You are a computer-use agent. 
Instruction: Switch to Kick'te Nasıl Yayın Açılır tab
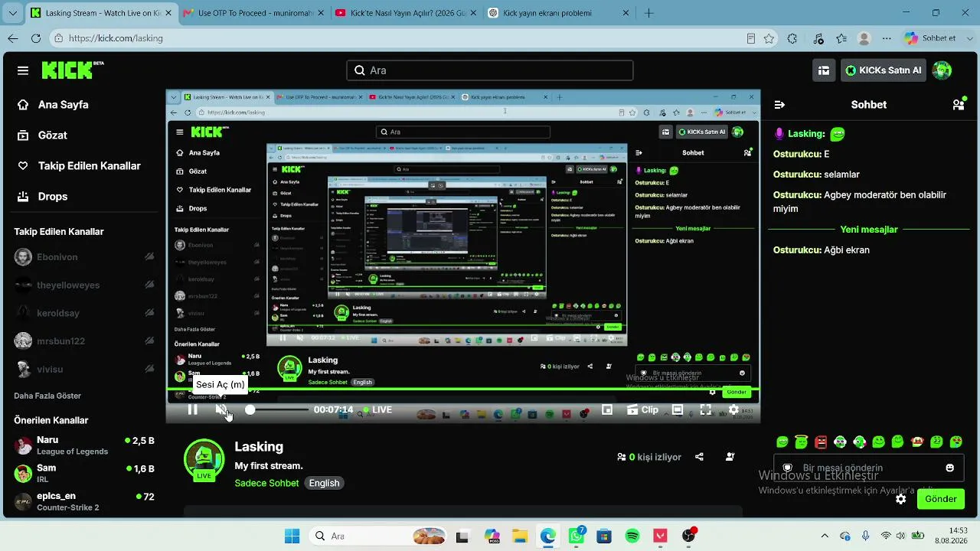coord(406,13)
